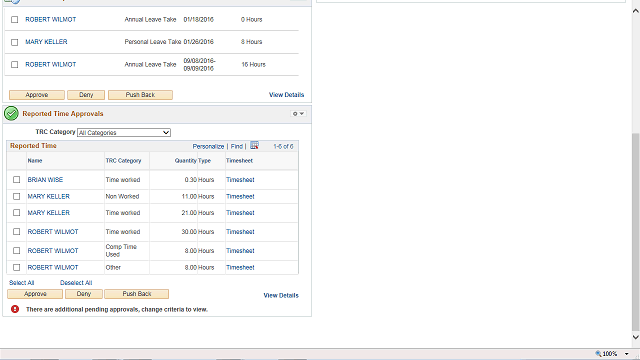Viewport: 640px width, 360px height.
Task: Open the Reported Time Approvals gear menu
Action: tap(298, 114)
